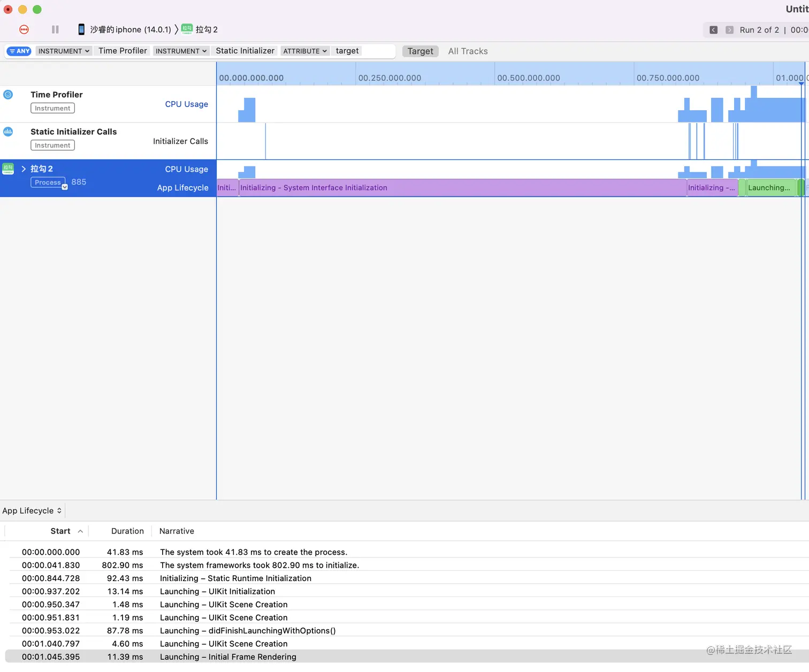Click the Time Profiler instrument icon
809x672 pixels.
8,95
